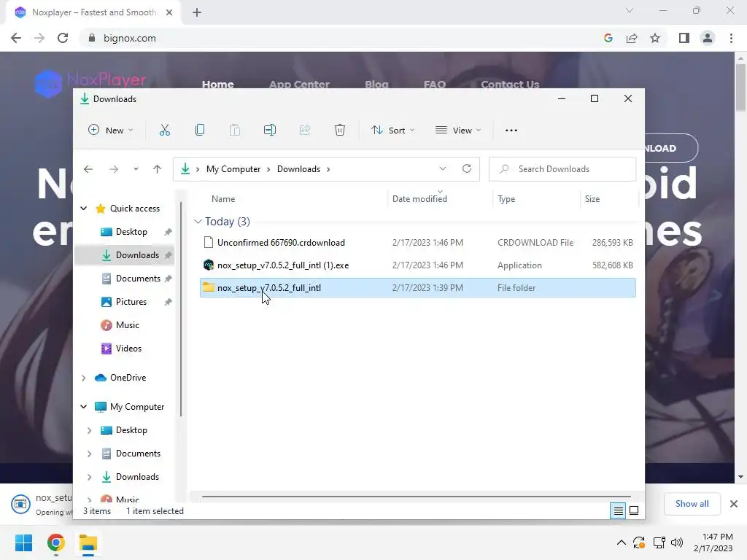This screenshot has width=747, height=560.
Task: Switch to details view in Explorer status bar
Action: (618, 511)
